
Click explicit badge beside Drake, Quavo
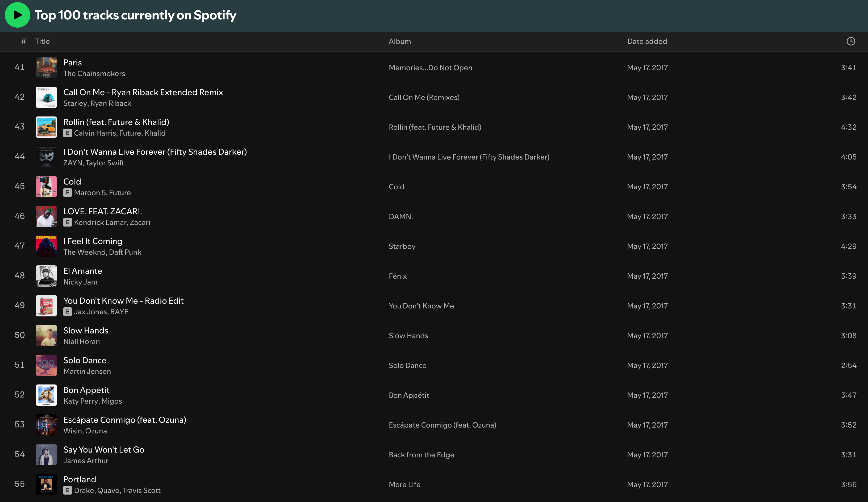point(68,490)
